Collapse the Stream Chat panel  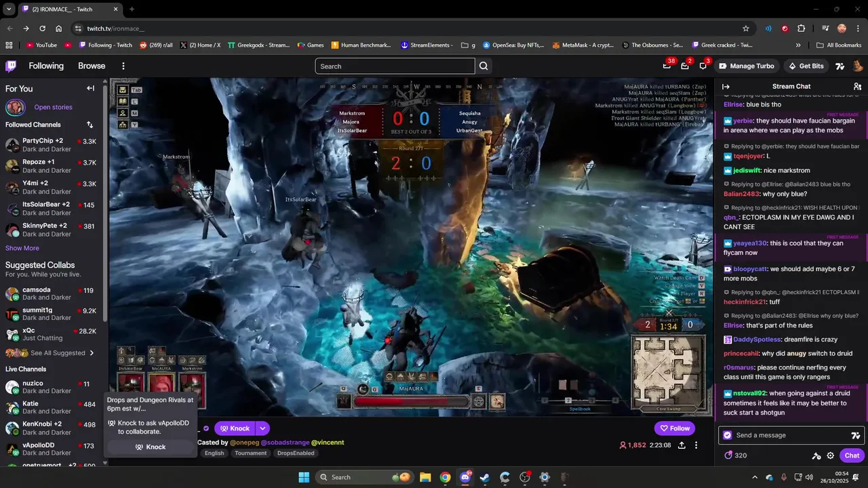(x=726, y=86)
